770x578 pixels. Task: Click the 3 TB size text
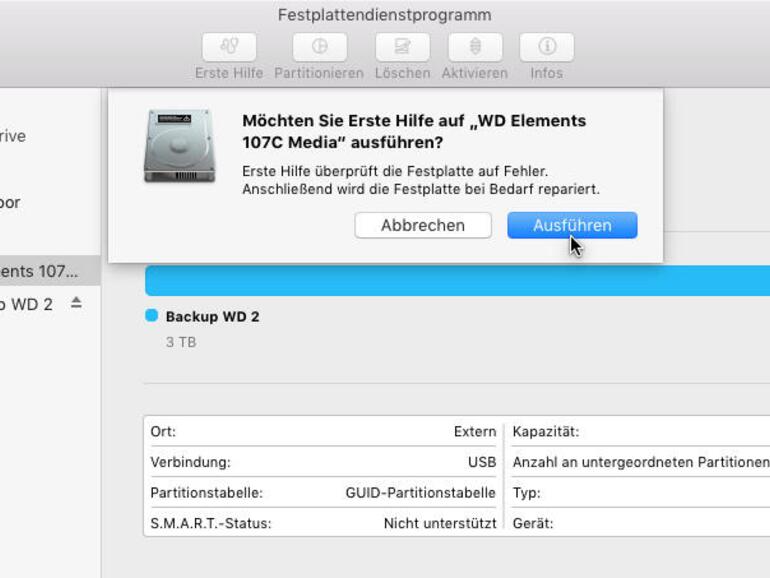pos(181,342)
